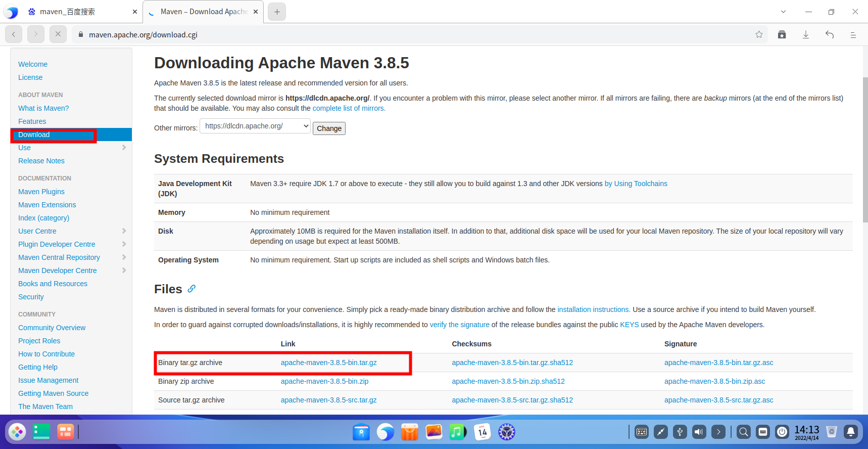868x449 pixels.
Task: Expand the Maven Developer Centre arrow
Action: [124, 271]
